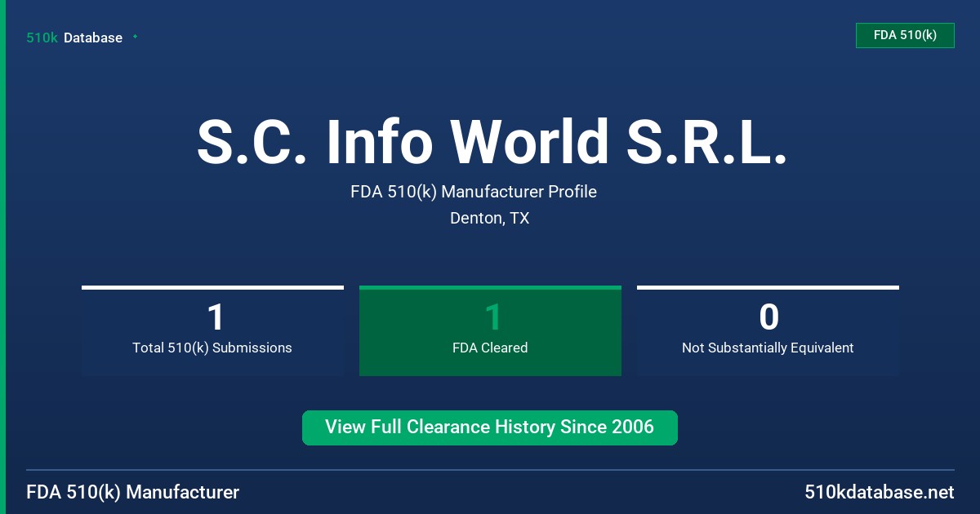Open the Total 510(k) Submissions card
The height and width of the screenshot is (514, 980).
coord(212,330)
